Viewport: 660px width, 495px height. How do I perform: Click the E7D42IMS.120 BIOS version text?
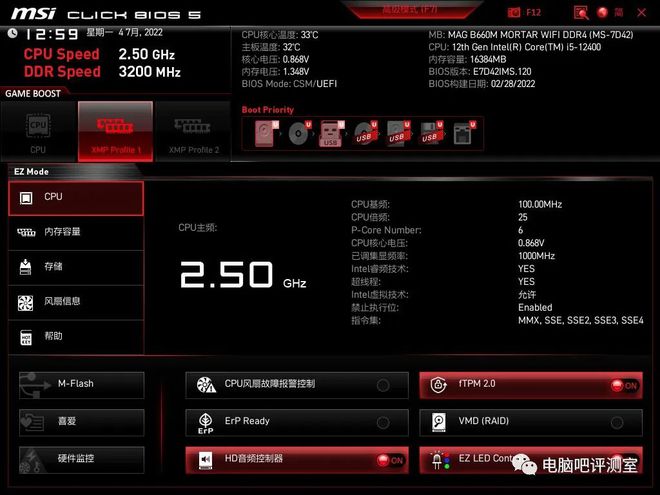[x=502, y=72]
